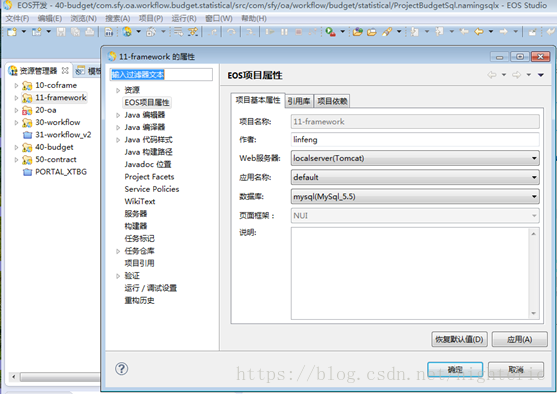Click the 取消 button
The width and height of the screenshot is (557, 394).
click(x=516, y=370)
